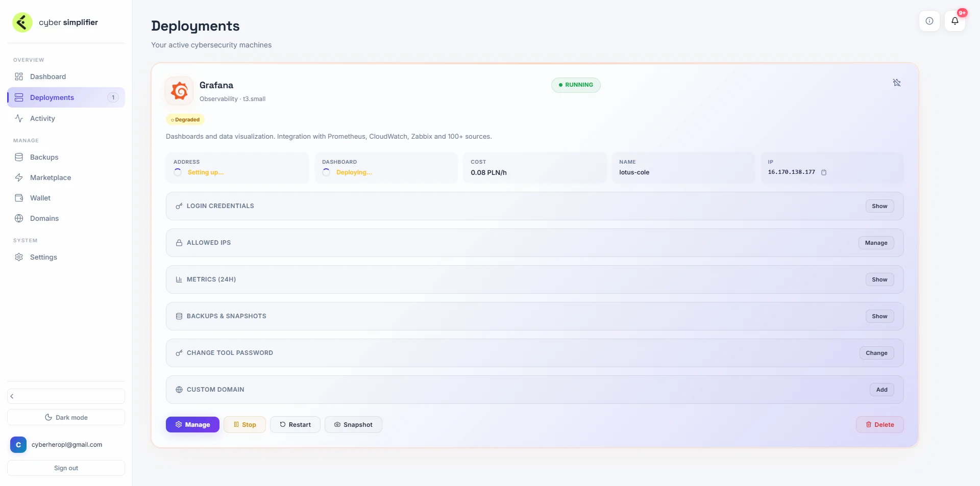Click the user avatar letter C
This screenshot has height=486, width=980.
(x=18, y=445)
